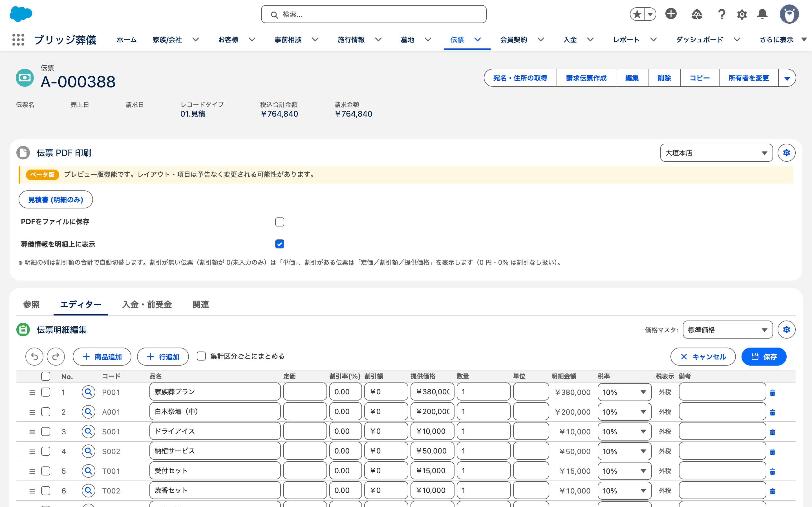Enable PDFをファイルに保存 checkbox
The width and height of the screenshot is (812, 507).
pyautogui.click(x=279, y=222)
